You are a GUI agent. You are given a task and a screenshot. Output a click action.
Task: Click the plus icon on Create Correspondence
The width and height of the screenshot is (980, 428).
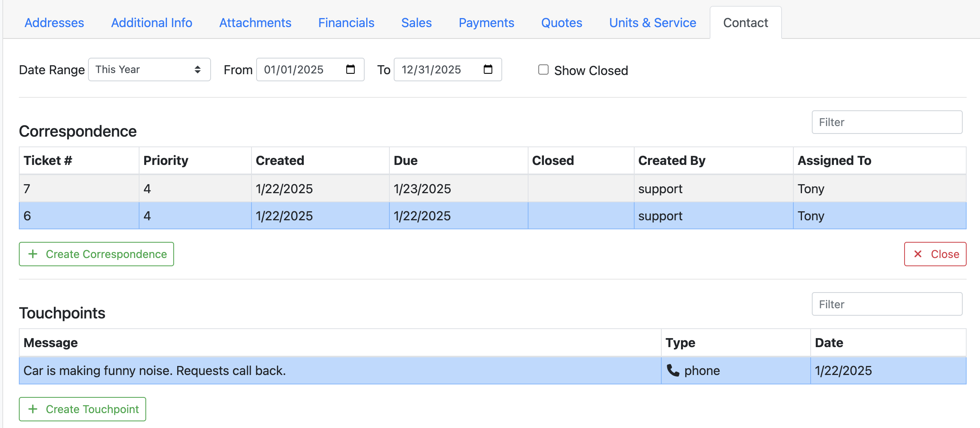[33, 254]
